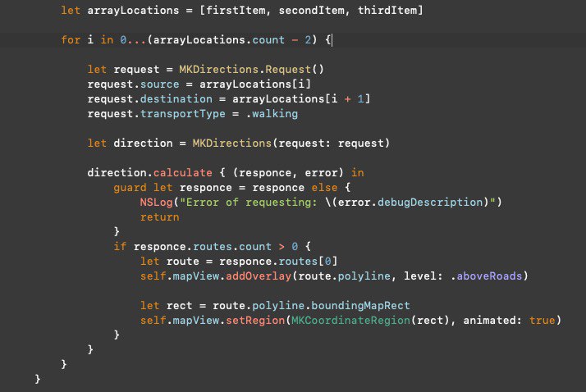Image resolution: width=586 pixels, height=392 pixels.
Task: Click 'MKCoordinateRegion' type name
Action: (x=350, y=321)
